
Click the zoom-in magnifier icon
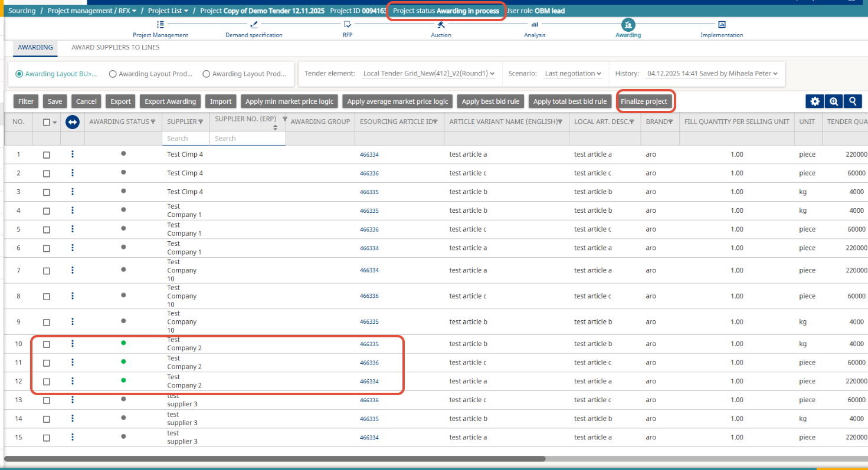click(834, 101)
